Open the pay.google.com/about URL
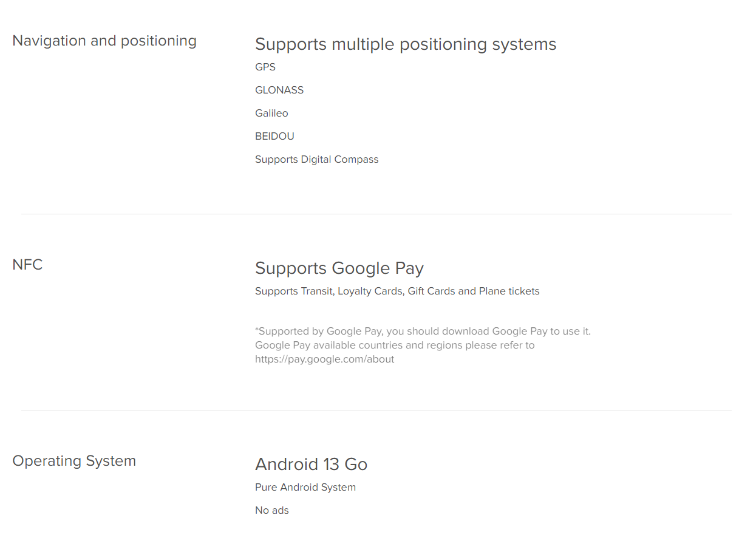This screenshot has width=756, height=555. coord(324,359)
